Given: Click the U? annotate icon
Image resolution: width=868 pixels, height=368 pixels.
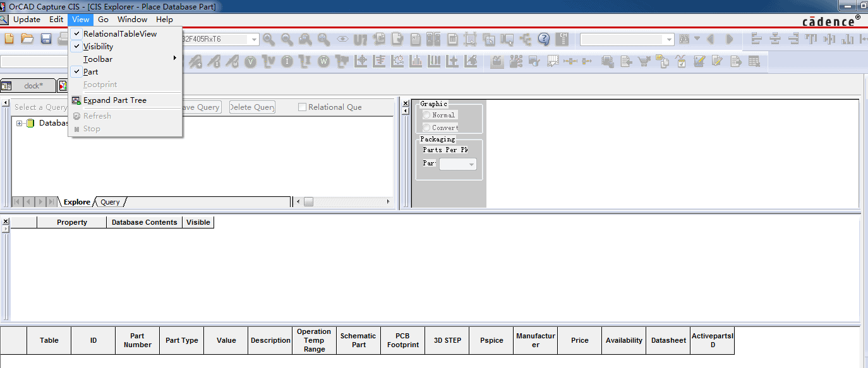Looking at the screenshot, I should click(x=361, y=39).
